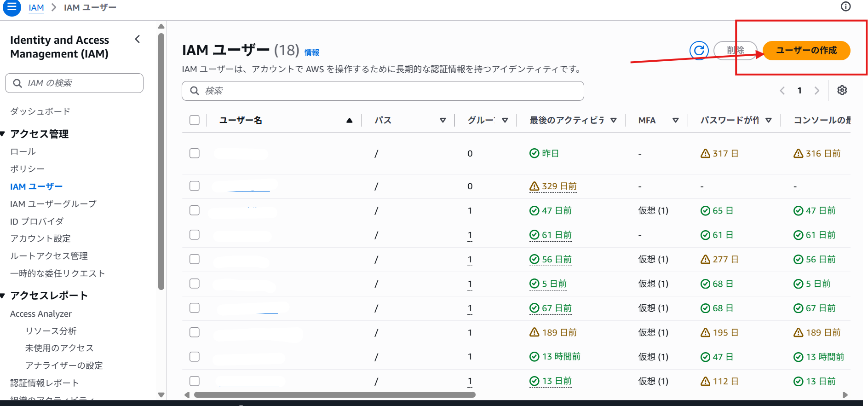Screen dimensions: 868x406
Task: Click the info circle icon at top right
Action: [x=845, y=6]
